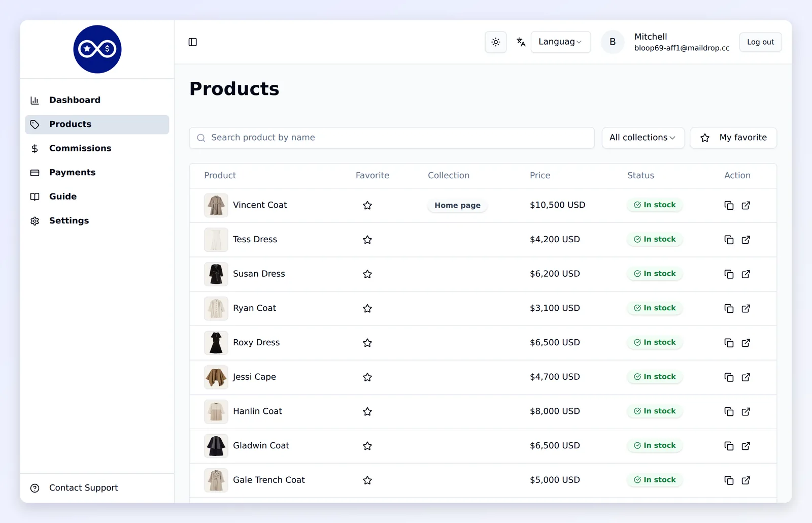Click the Hanlin Coat product name
This screenshot has height=523, width=812.
pos(257,411)
